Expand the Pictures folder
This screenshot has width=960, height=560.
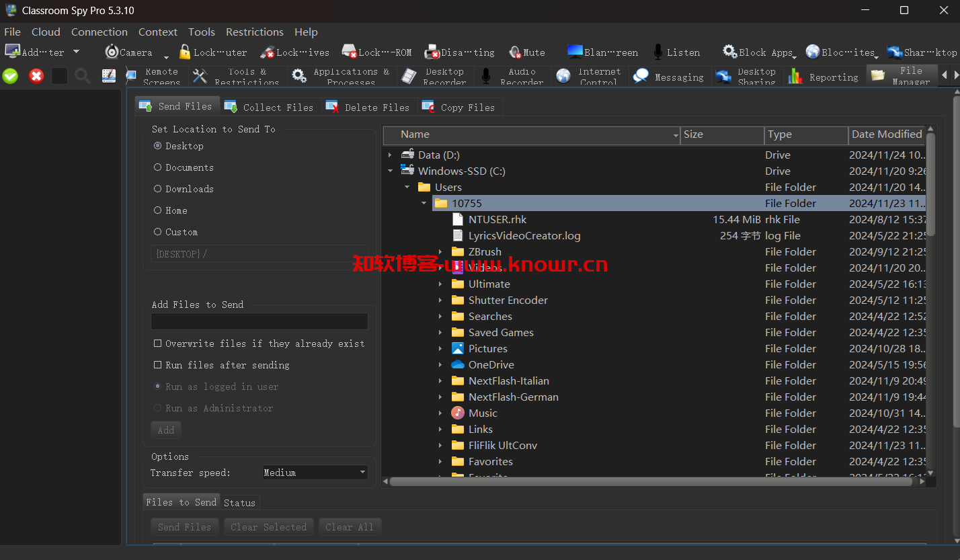tap(440, 348)
